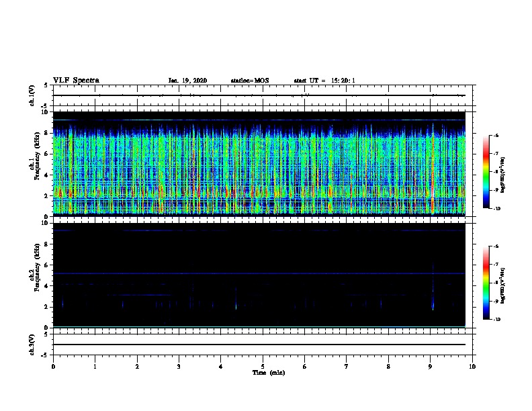This screenshot has width=532, height=411.
Task: Click the "VLF Spectra" plot title
Action: point(76,81)
